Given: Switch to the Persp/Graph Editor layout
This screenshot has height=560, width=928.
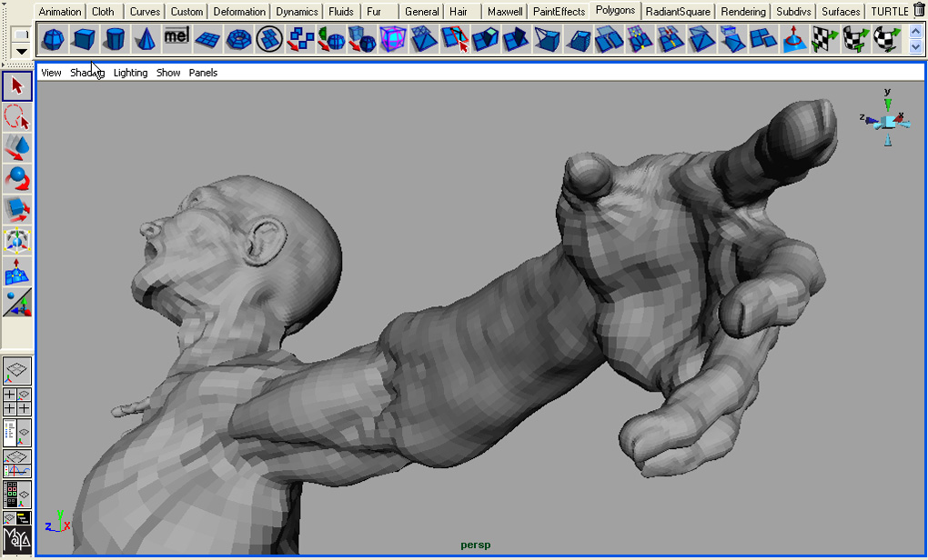Looking at the screenshot, I should tap(17, 464).
